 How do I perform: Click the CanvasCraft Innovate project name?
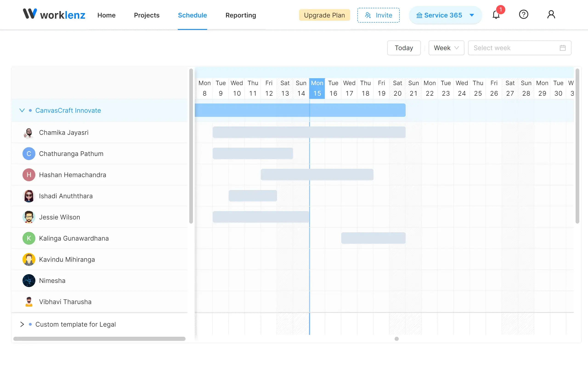pos(68,110)
